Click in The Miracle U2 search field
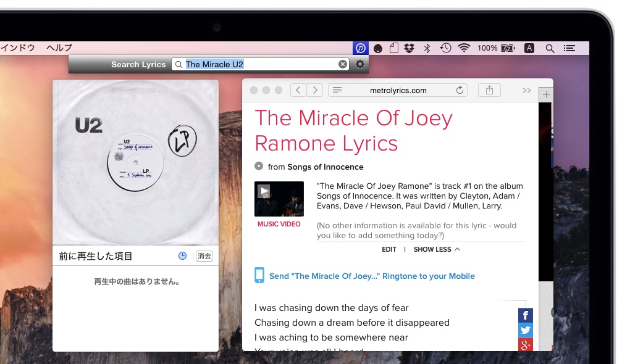This screenshot has height=364, width=630. pos(261,64)
